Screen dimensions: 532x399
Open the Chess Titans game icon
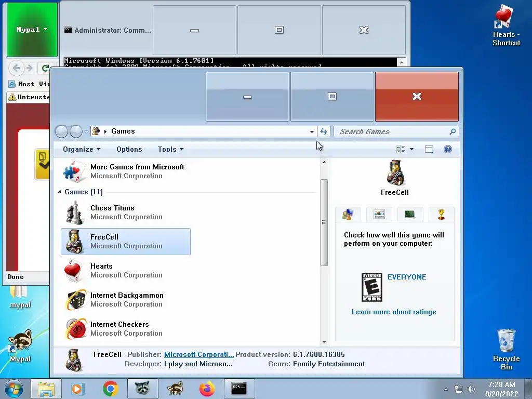click(x=75, y=212)
